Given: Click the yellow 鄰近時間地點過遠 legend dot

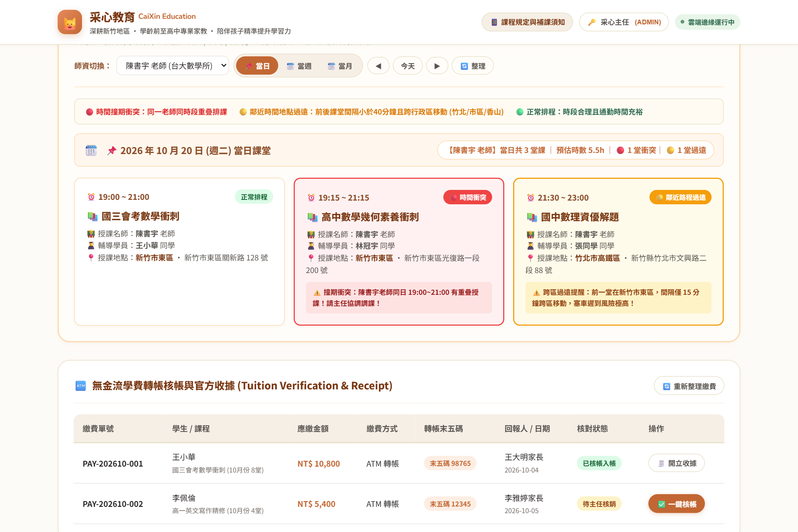Looking at the screenshot, I should coord(243,112).
